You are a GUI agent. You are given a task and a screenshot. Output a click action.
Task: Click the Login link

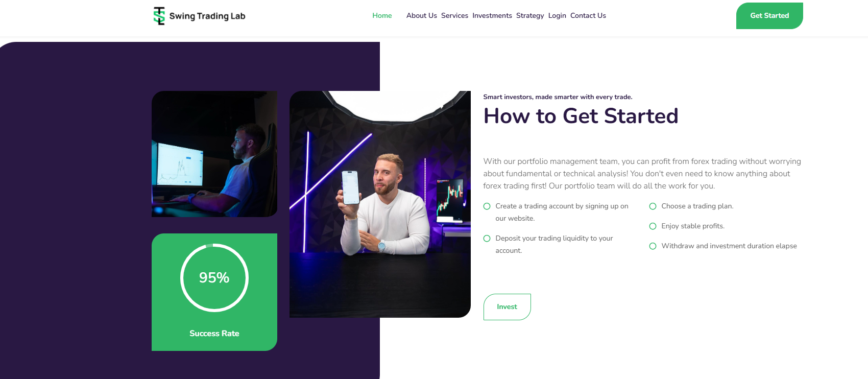[x=557, y=16]
